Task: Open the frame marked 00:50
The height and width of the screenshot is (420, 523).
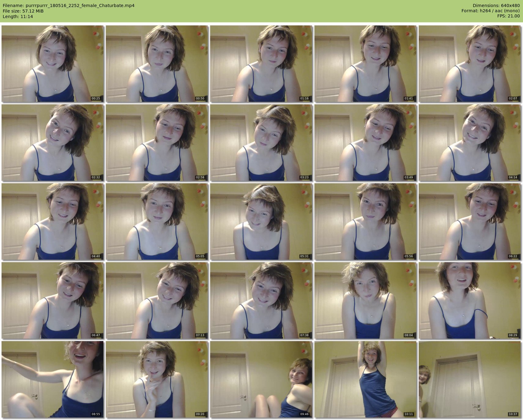Action: [x=157, y=64]
